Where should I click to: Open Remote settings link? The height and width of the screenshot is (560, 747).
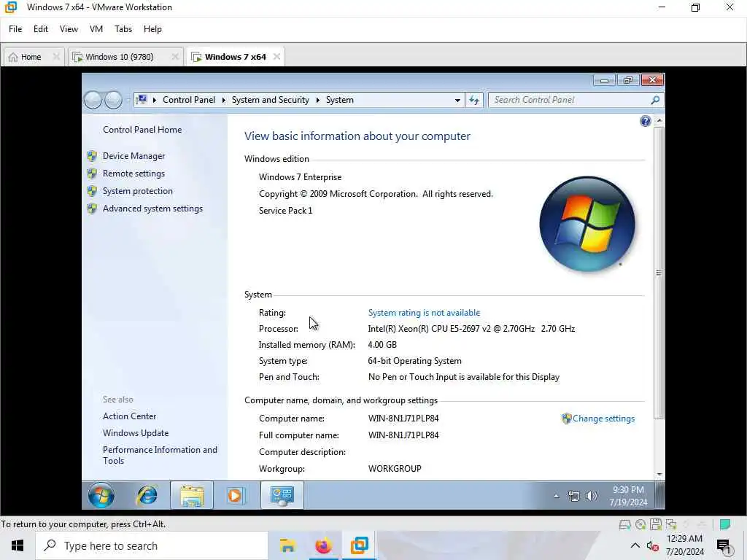tap(133, 174)
